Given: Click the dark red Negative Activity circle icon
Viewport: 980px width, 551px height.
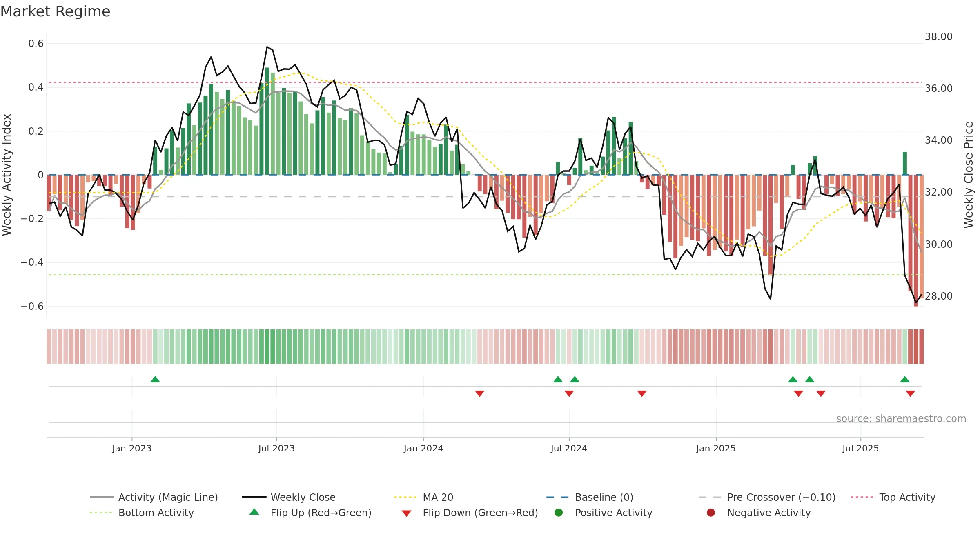Looking at the screenshot, I should 711,513.
